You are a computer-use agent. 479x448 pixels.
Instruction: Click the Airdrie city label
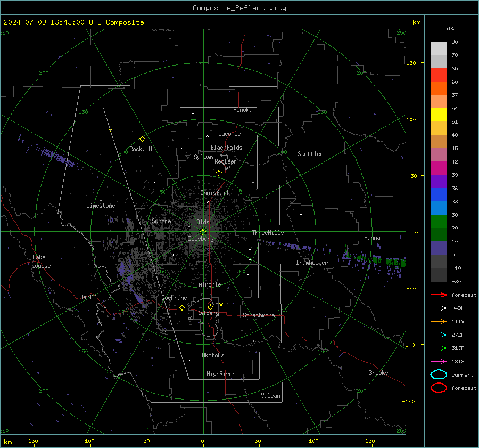[210, 284]
